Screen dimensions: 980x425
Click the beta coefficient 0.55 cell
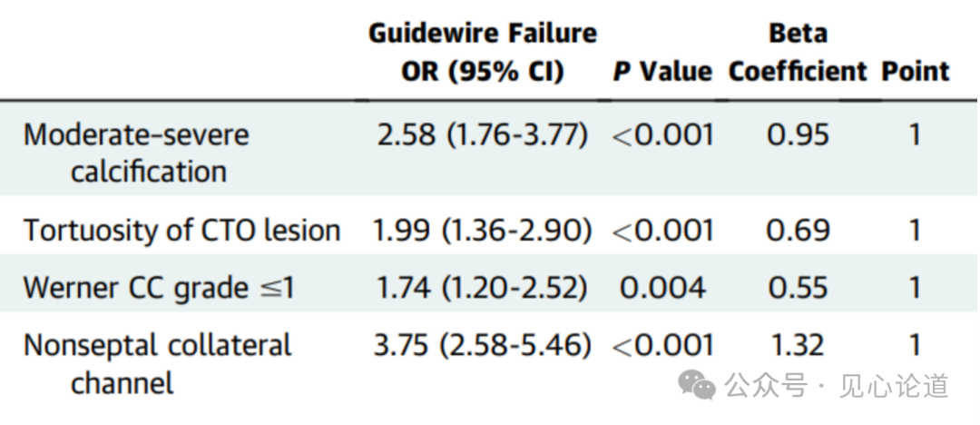[798, 288]
